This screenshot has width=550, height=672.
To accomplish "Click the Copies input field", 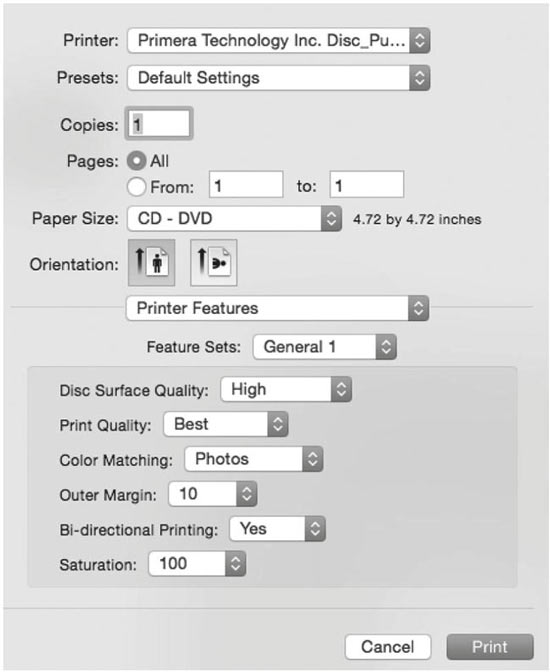I will [159, 124].
